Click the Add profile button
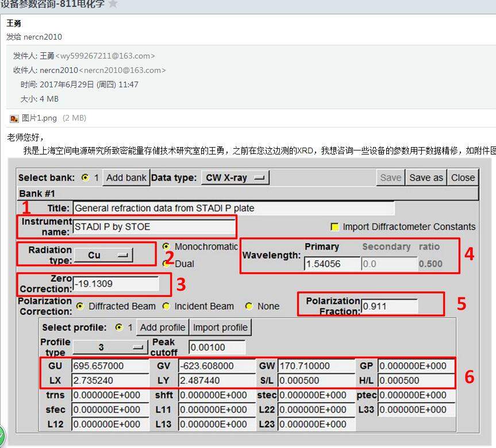 click(x=163, y=327)
